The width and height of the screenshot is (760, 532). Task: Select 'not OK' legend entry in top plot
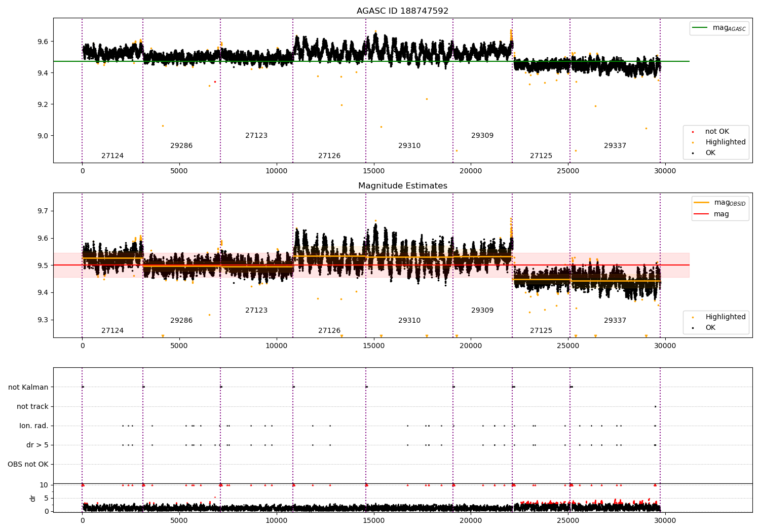pyautogui.click(x=717, y=131)
